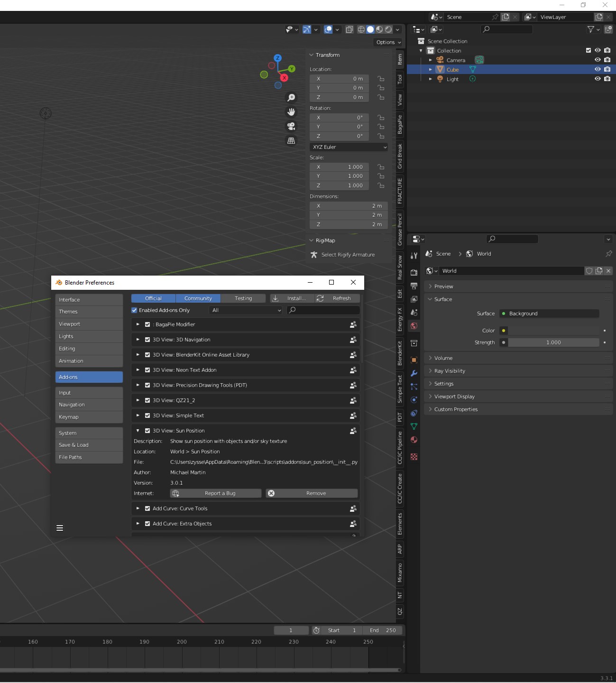Screen dimensions: 616x683
Task: Open the Options dropdown in viewport
Action: pos(388,42)
